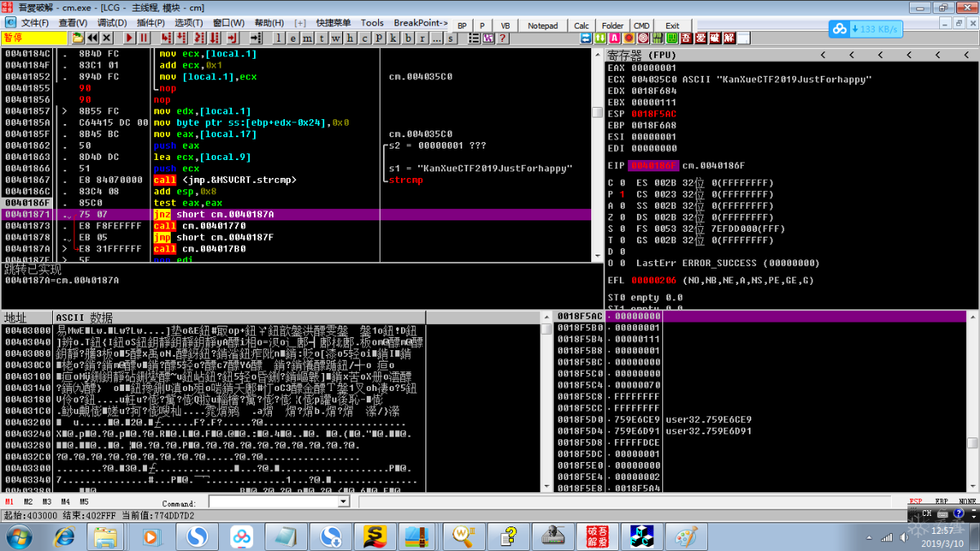
Task: Open the 调试(D) menu
Action: pyautogui.click(x=112, y=23)
